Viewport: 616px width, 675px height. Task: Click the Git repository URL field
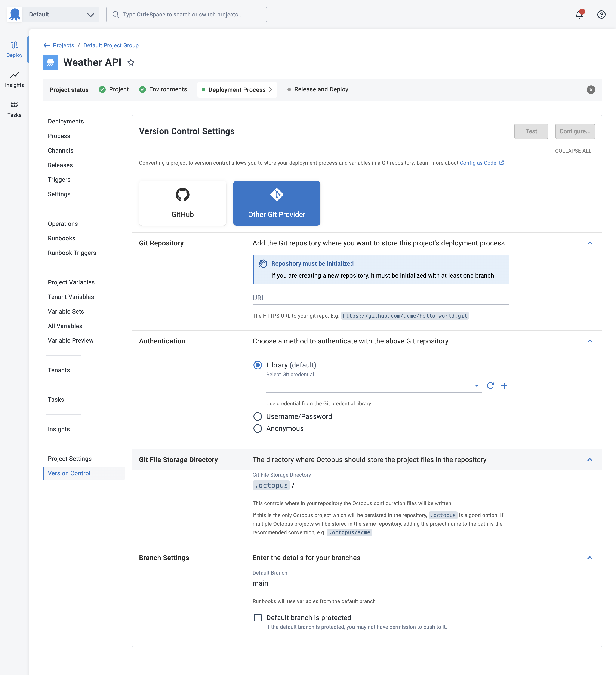[x=381, y=298]
